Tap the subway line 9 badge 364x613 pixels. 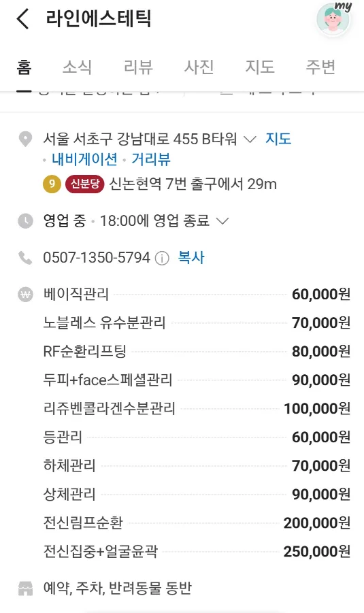[52, 184]
